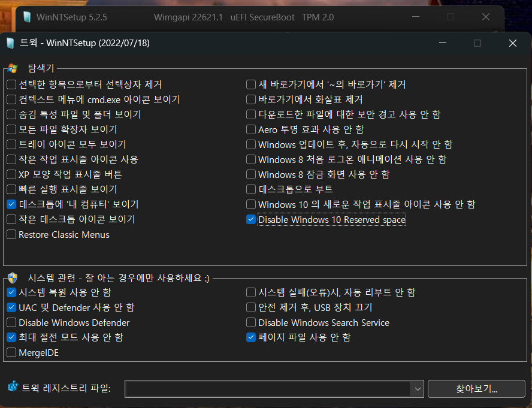Check Windows 8 처음 로그온 애니메이션 사용 안 함
This screenshot has height=408, width=532.
tap(251, 159)
